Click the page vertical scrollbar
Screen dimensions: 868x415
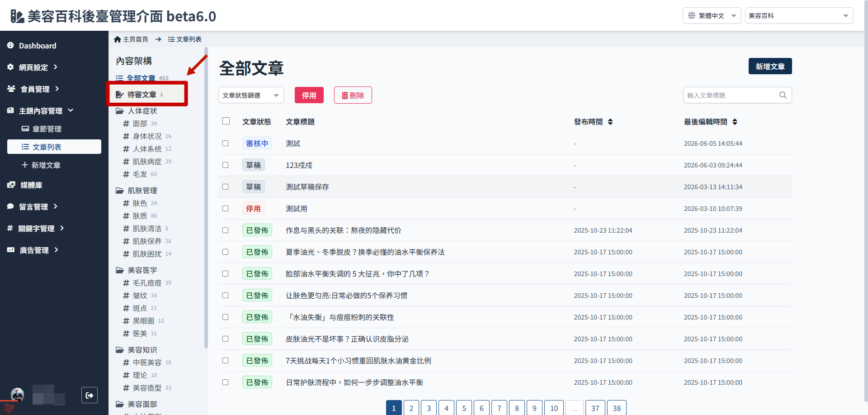pos(866,201)
